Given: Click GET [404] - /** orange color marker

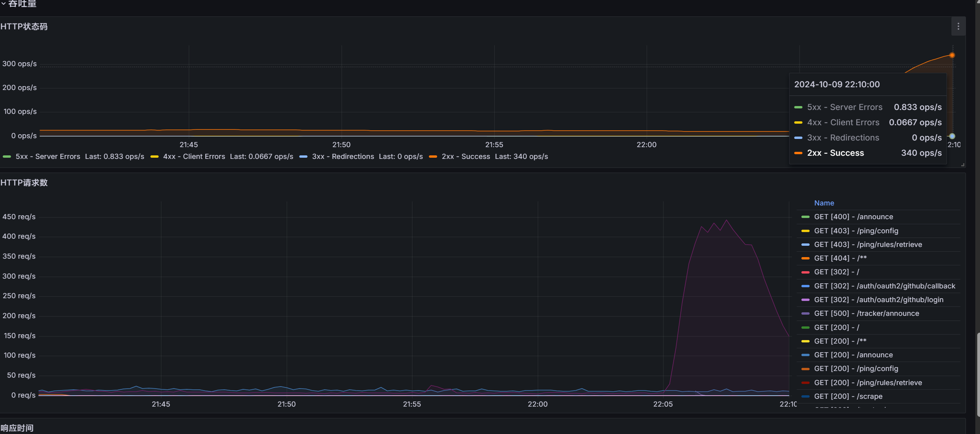Looking at the screenshot, I should [805, 258].
